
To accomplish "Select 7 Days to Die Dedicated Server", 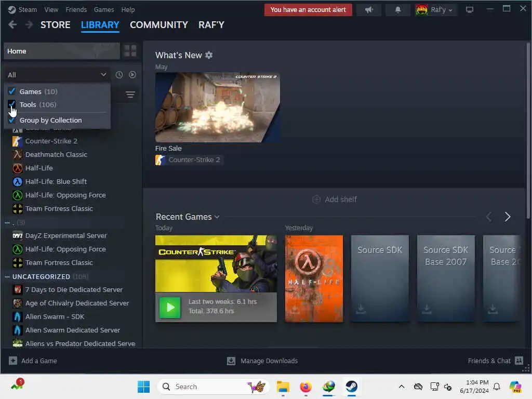I will click(x=74, y=289).
